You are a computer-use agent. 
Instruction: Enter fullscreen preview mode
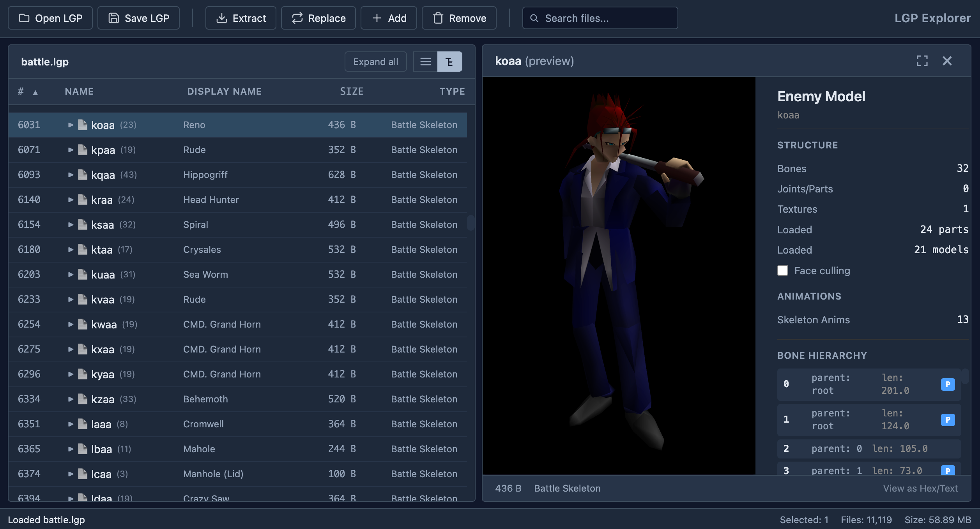[x=922, y=61]
